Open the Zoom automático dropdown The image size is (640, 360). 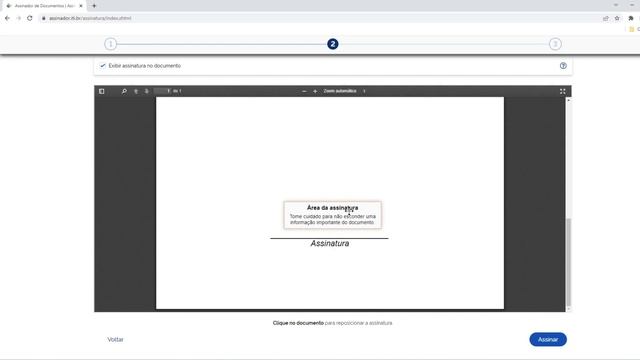click(x=344, y=91)
